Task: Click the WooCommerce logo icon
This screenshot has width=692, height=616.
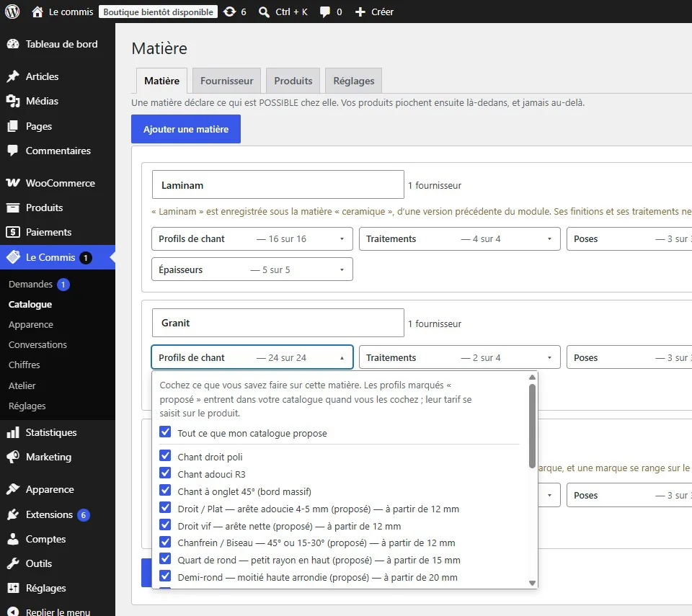Action: 13,183
